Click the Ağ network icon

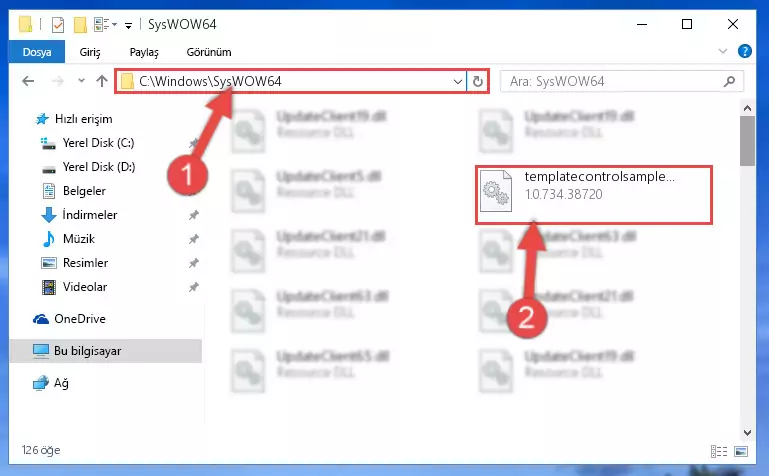pyautogui.click(x=41, y=383)
